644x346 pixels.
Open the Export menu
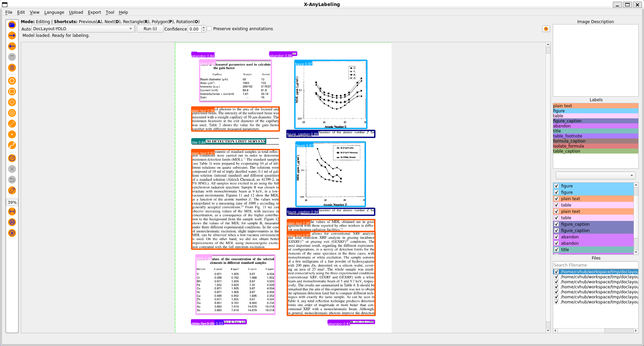click(94, 12)
